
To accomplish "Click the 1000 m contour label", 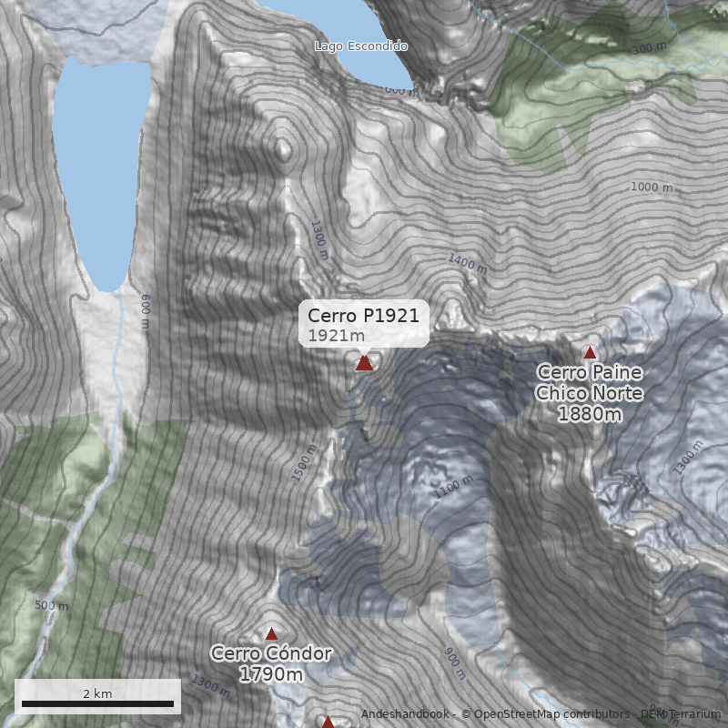I will click(x=652, y=187).
